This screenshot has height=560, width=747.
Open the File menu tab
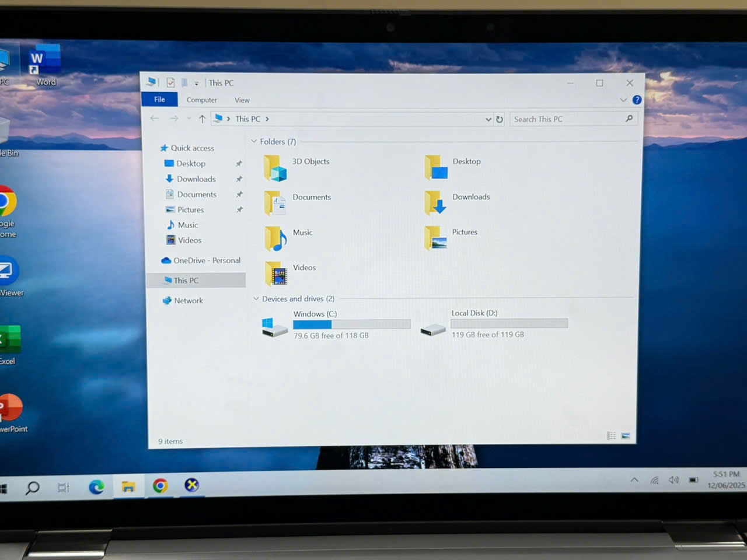(x=159, y=100)
